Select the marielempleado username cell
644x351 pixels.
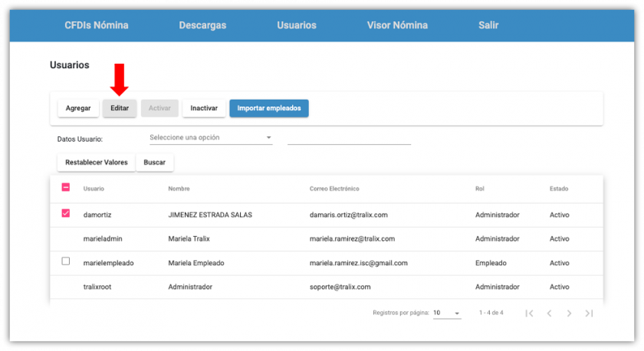108,263
